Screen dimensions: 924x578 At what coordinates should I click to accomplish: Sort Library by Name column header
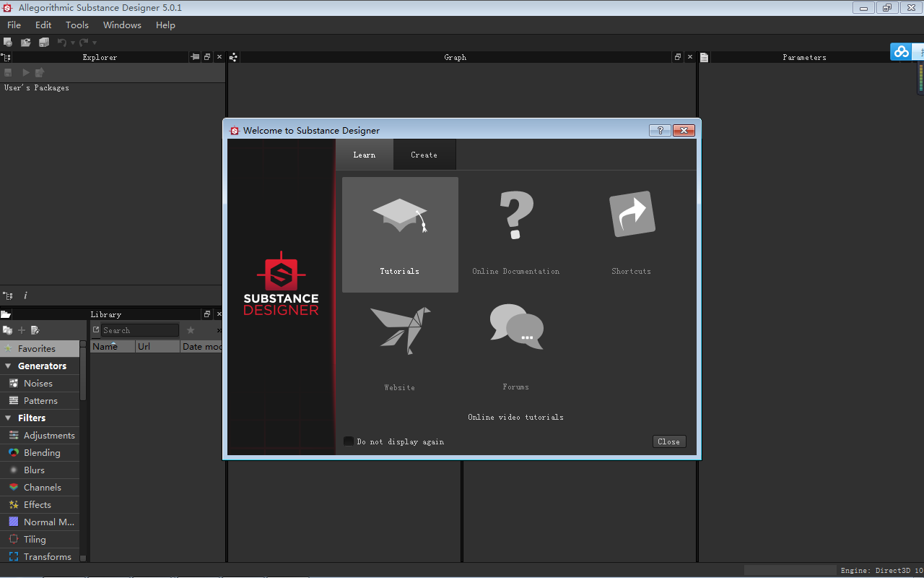pos(113,347)
